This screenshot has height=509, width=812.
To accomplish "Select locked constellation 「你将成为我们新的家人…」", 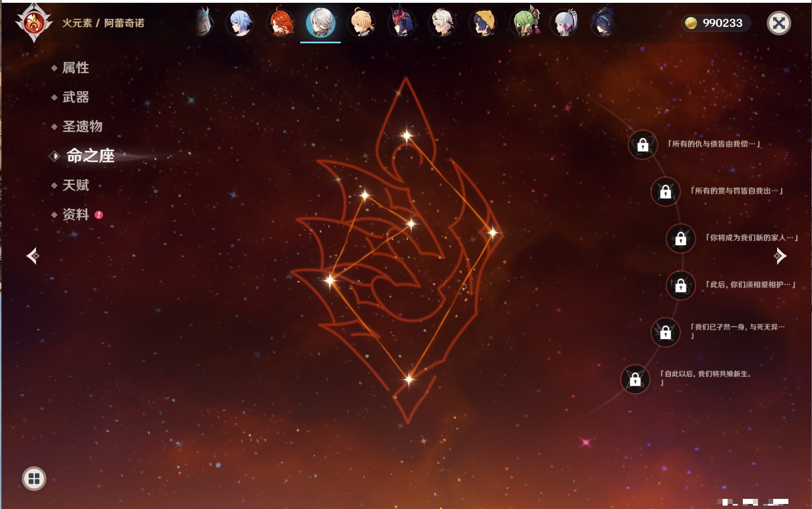I will pyautogui.click(x=680, y=238).
